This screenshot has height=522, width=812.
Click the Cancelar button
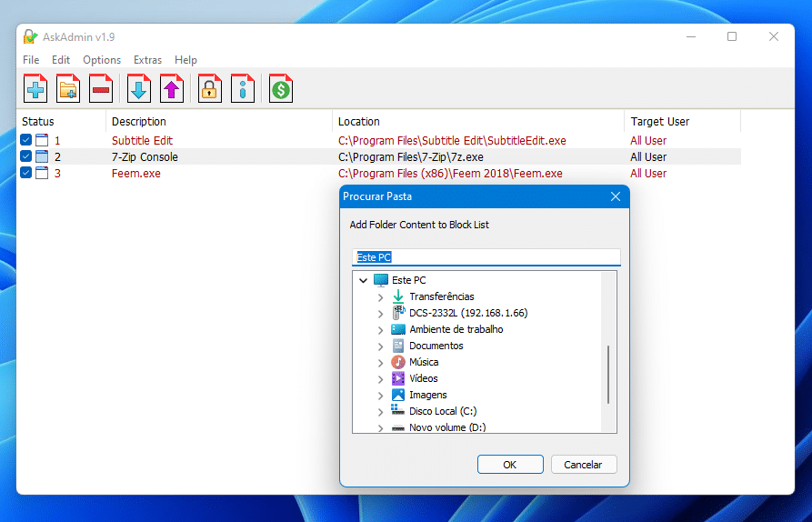tap(584, 465)
